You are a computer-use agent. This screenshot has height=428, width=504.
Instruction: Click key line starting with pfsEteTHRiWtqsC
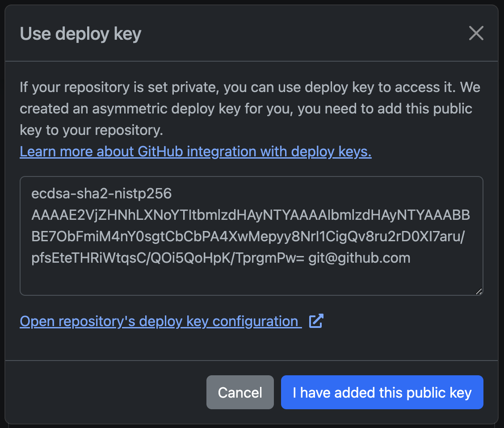(168, 258)
